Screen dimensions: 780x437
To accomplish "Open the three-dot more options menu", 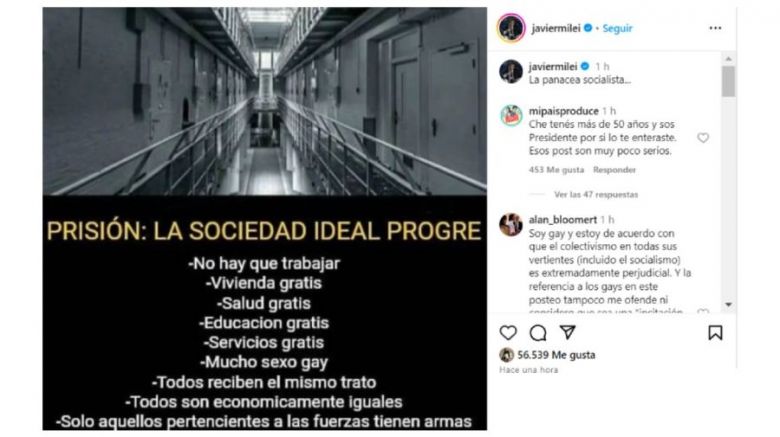I will point(715,28).
